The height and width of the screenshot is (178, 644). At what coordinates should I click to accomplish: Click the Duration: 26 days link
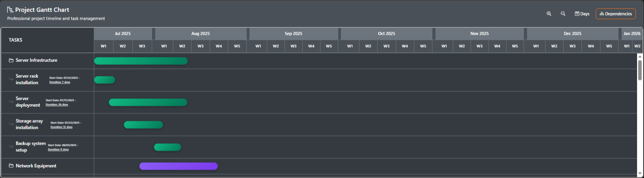(x=57, y=105)
